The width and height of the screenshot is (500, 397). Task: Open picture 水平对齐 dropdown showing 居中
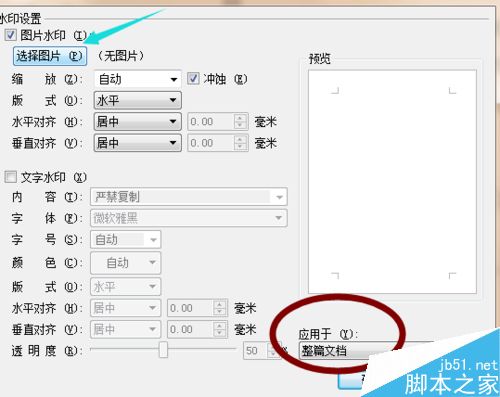pyautogui.click(x=138, y=122)
